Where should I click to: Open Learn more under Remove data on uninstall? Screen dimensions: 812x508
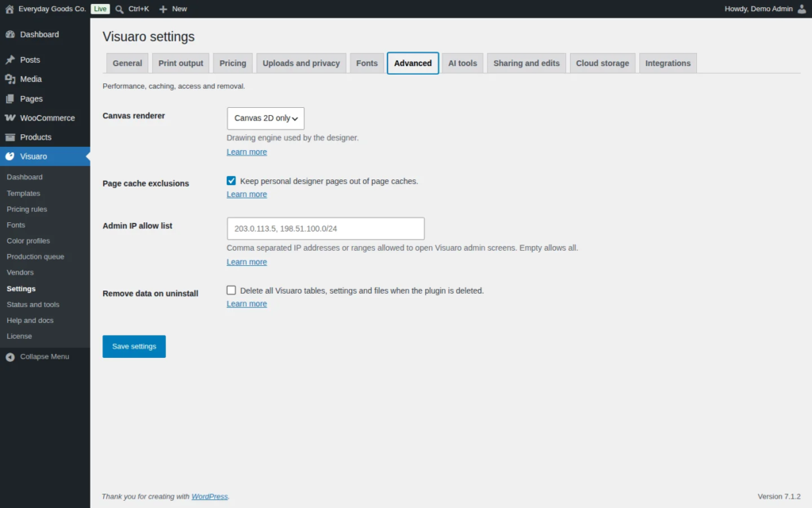247,304
